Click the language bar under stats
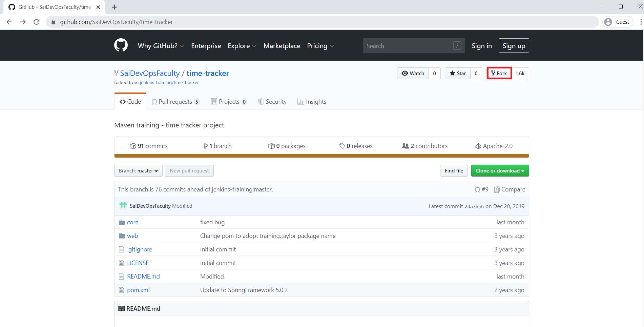 coord(321,156)
